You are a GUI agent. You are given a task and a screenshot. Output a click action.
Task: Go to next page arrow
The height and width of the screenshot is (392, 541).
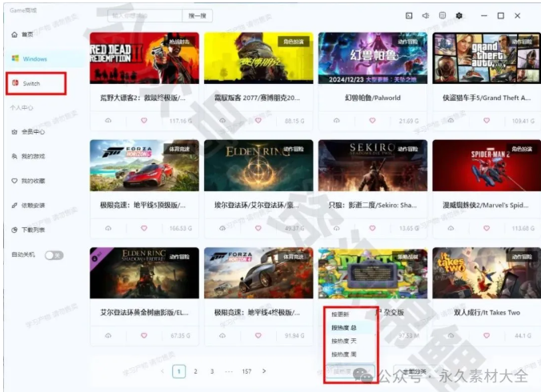[x=264, y=371]
